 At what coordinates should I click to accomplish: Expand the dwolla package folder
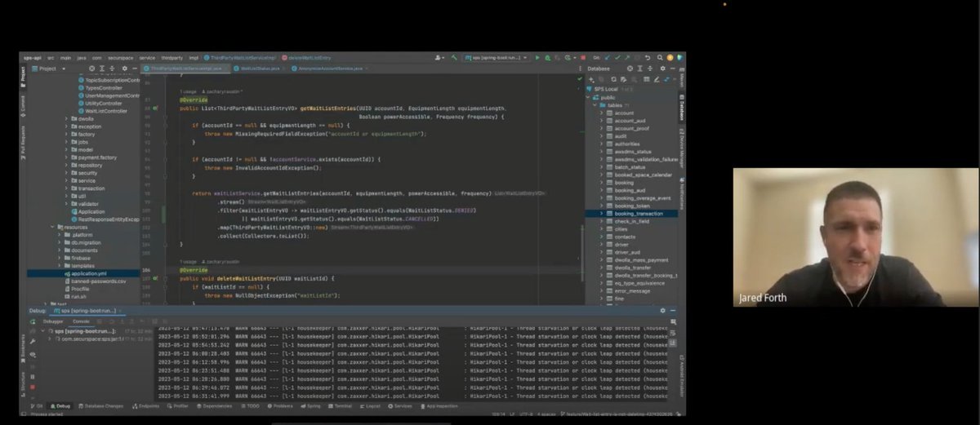coord(66,118)
